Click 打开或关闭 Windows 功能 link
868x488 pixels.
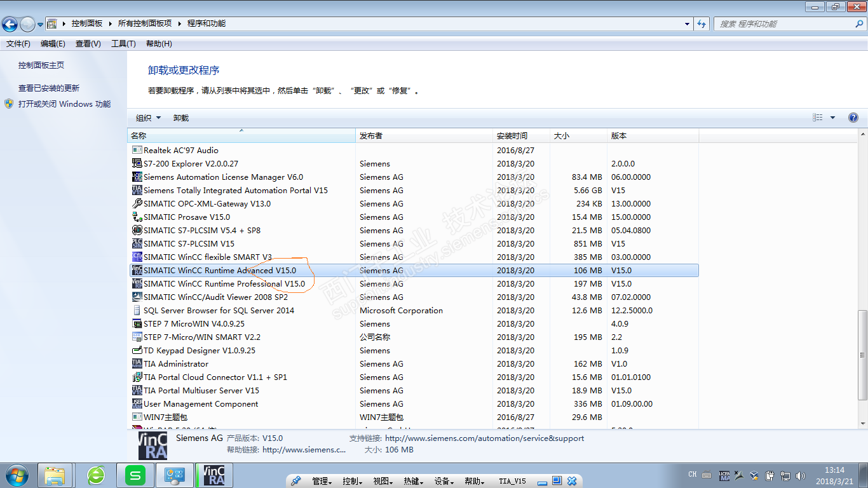tap(64, 104)
